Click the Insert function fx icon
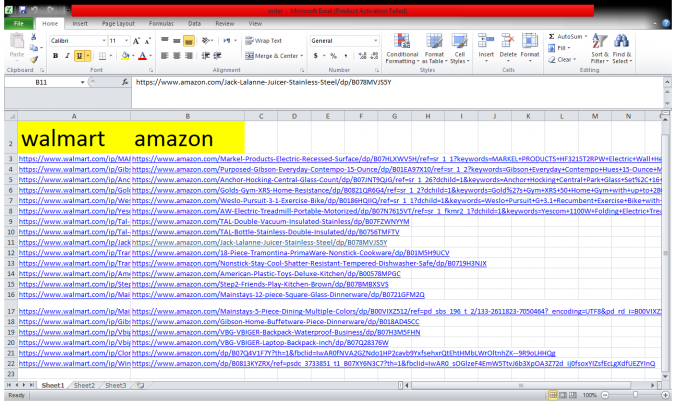676x405 pixels. point(123,82)
